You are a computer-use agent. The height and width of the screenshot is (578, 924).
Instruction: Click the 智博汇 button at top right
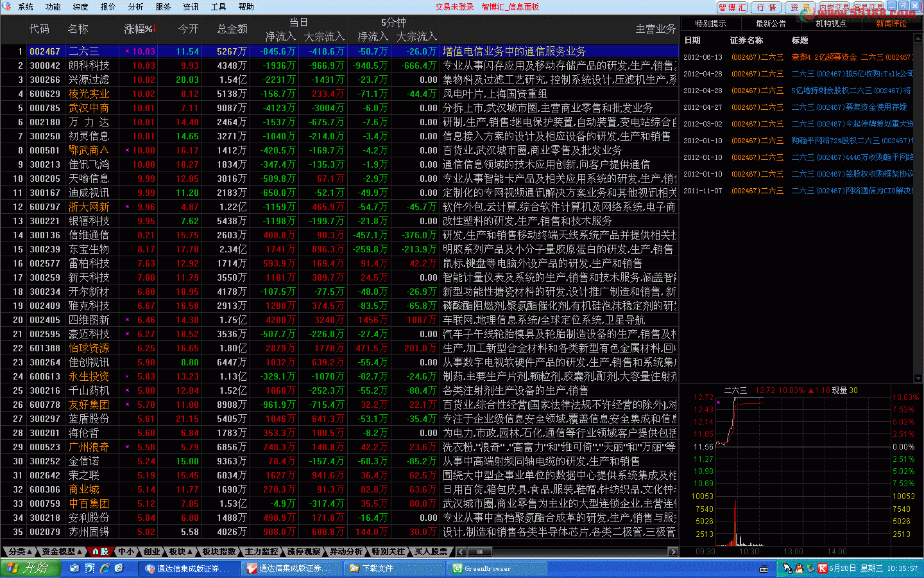point(733,8)
